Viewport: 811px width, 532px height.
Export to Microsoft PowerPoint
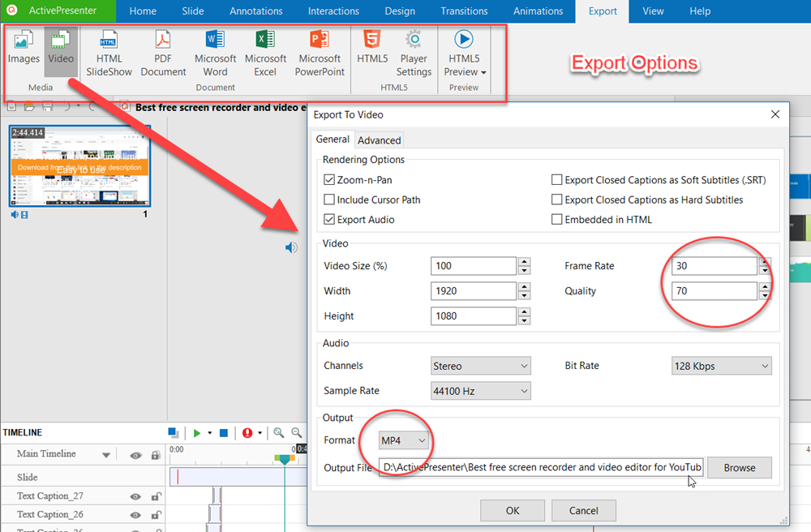(x=320, y=53)
